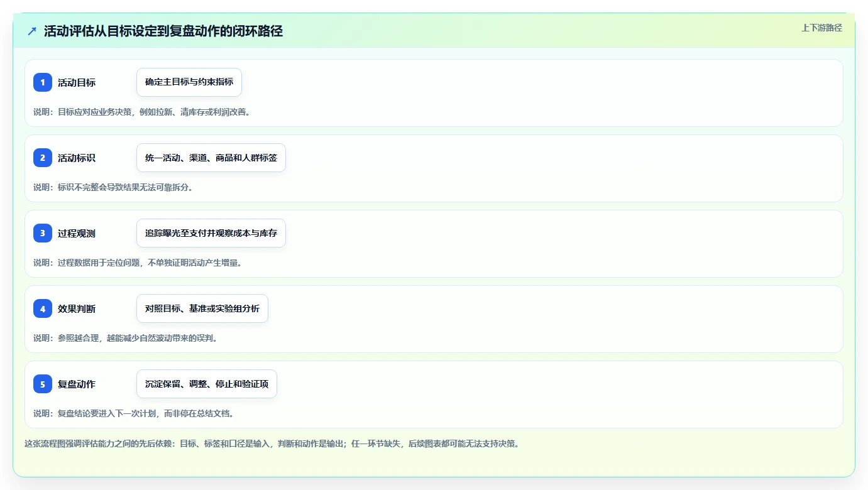Select the 统一活动、渠道、商品和人群标签 chip
Screen dimensions: 868x490
tap(211, 158)
